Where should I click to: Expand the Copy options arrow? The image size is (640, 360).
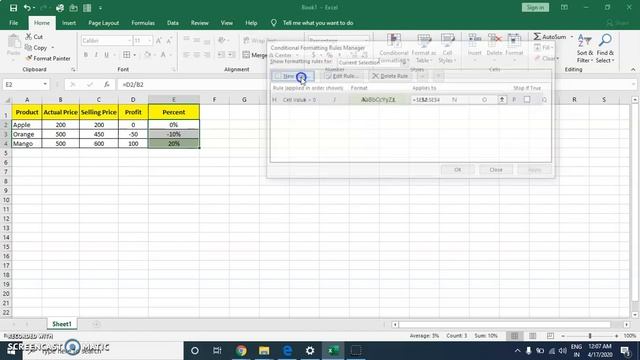(53, 48)
